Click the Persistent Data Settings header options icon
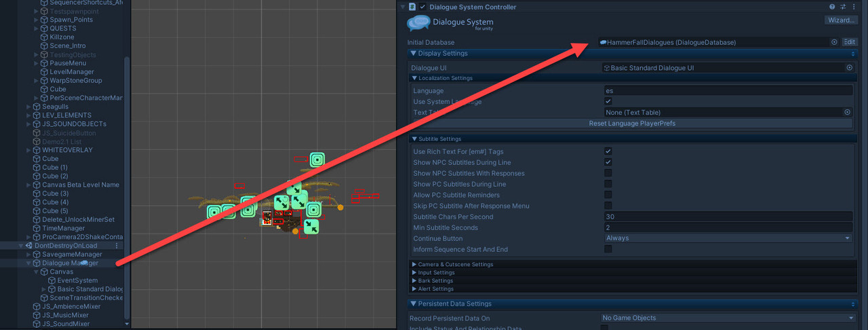 click(x=854, y=304)
